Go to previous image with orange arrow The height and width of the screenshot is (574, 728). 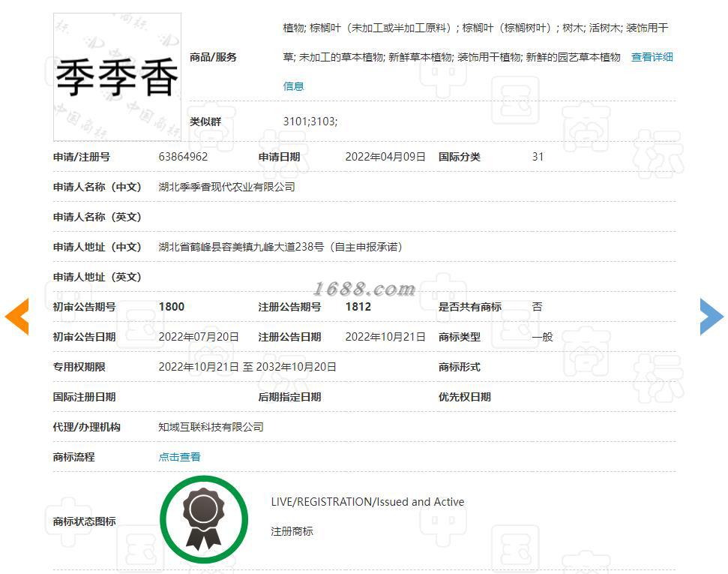coord(17,317)
